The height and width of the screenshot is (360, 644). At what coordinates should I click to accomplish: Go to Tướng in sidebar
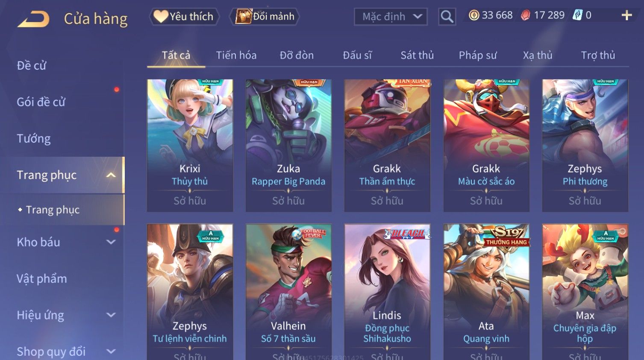point(34,138)
